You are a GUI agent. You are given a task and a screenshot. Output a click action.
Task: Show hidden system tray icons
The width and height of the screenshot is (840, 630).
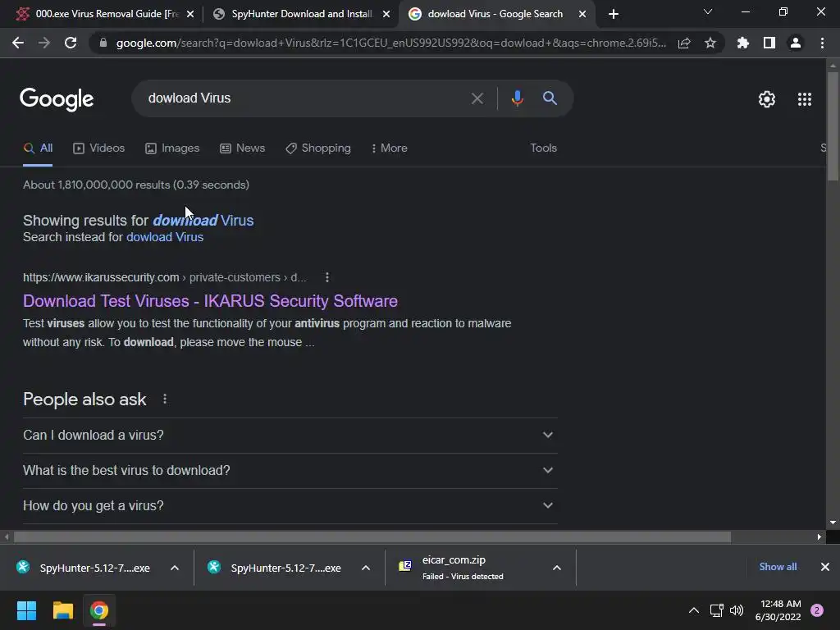pyautogui.click(x=693, y=610)
